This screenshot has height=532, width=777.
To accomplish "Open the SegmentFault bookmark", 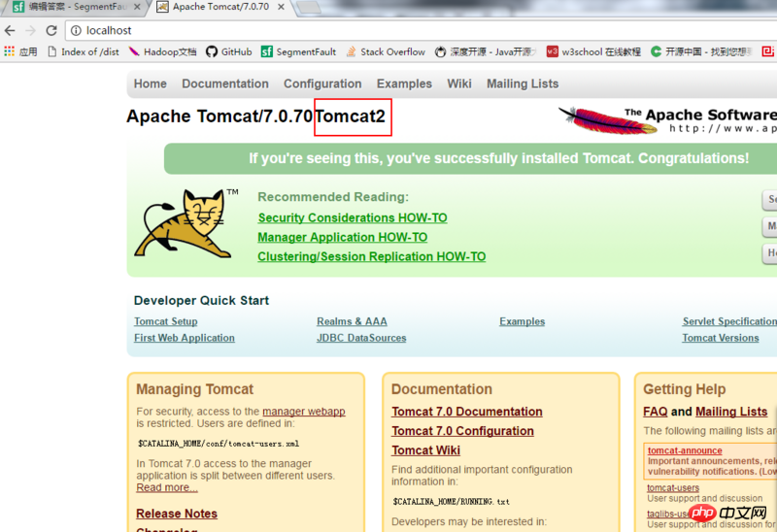I will coord(299,51).
